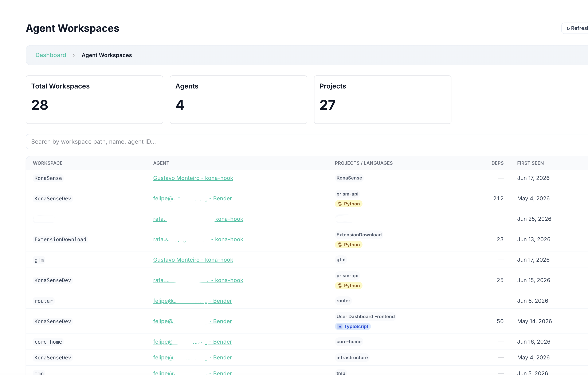Image resolution: width=588 pixels, height=375 pixels.
Task: Open felipe Bender link in User Dashboard Frontend row
Action: [192, 321]
